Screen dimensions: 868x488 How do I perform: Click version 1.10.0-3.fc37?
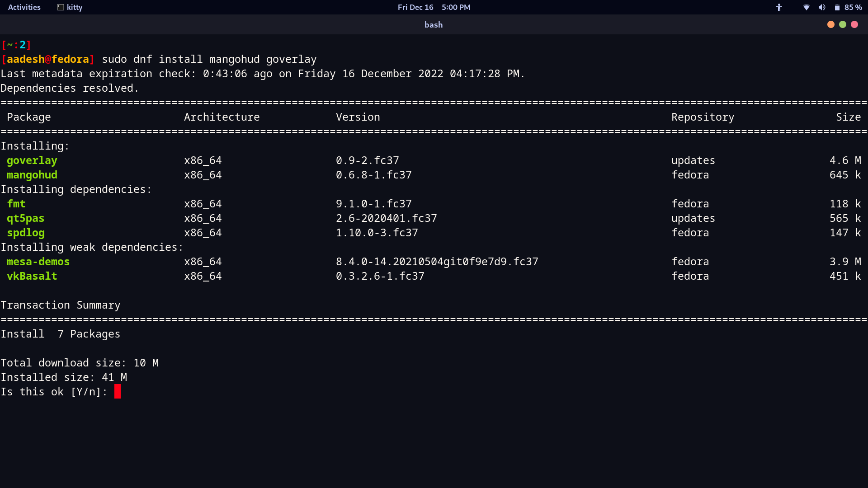point(377,233)
